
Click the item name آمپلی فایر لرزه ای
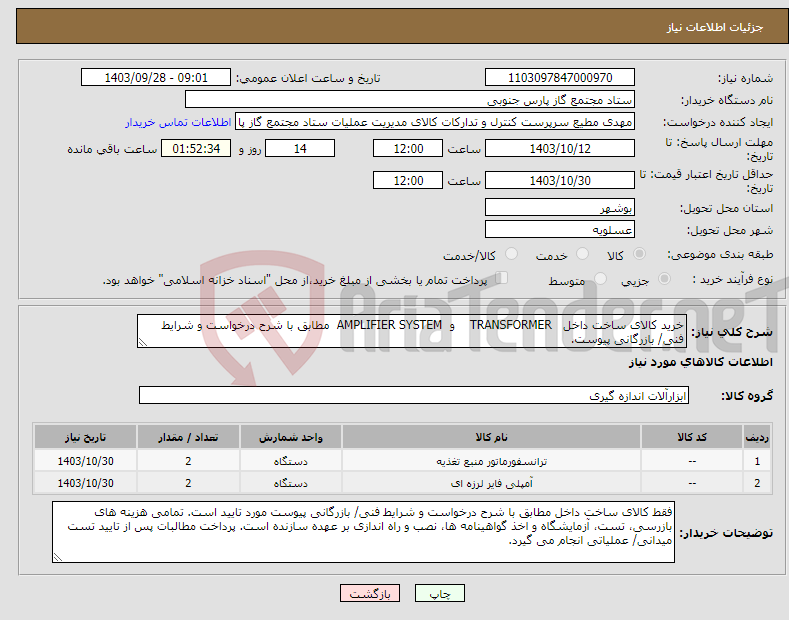pyautogui.click(x=492, y=483)
